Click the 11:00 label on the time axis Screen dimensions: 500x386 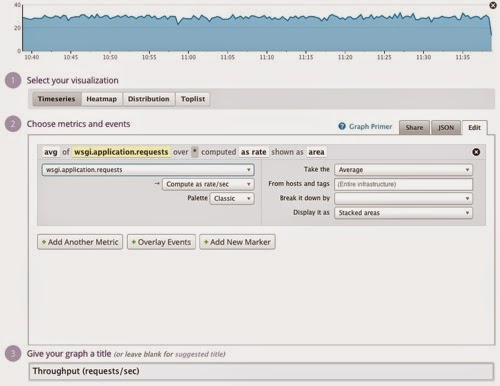(x=188, y=57)
